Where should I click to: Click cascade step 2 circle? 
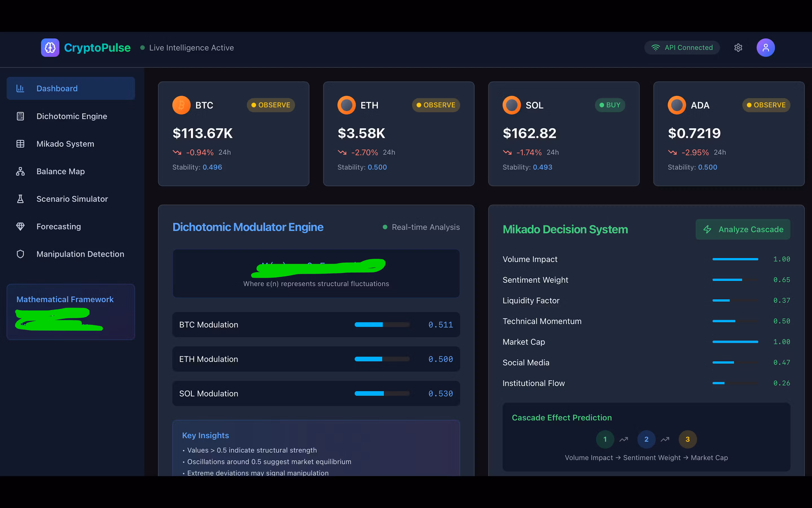(646, 439)
